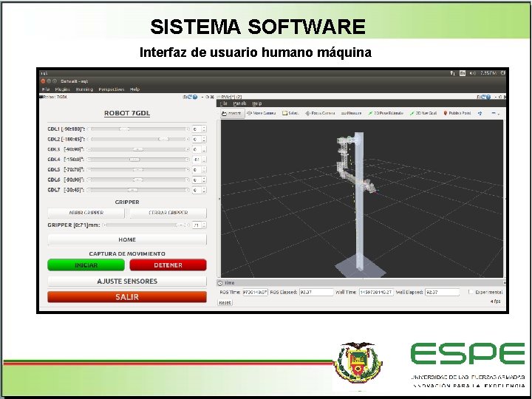Open the keyboard language indicator
Image resolution: width=532 pixels, height=399 pixels.
(x=462, y=73)
